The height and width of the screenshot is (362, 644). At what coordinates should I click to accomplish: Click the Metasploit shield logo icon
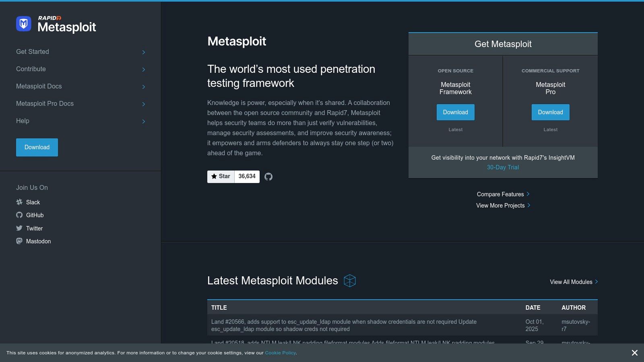coord(24,24)
